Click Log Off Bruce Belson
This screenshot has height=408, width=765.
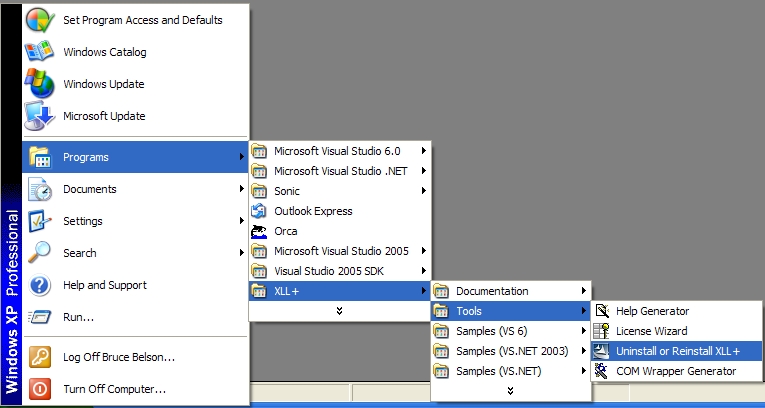(118, 357)
